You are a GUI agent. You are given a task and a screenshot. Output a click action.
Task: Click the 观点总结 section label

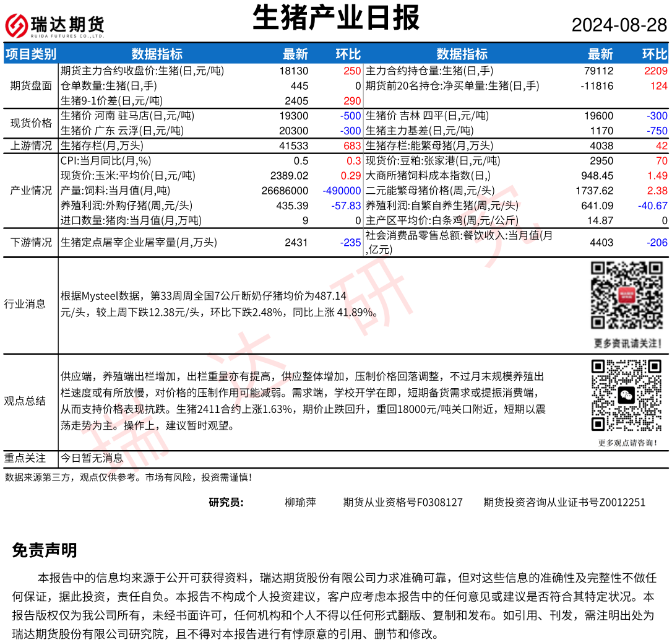(x=25, y=401)
